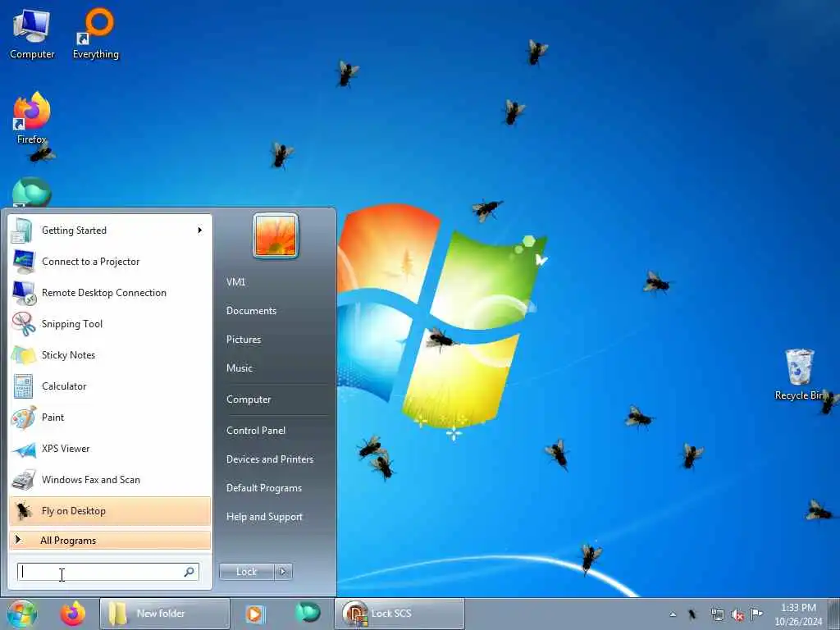Launch Firefox from the desktop
The height and width of the screenshot is (630, 840).
click(x=32, y=118)
